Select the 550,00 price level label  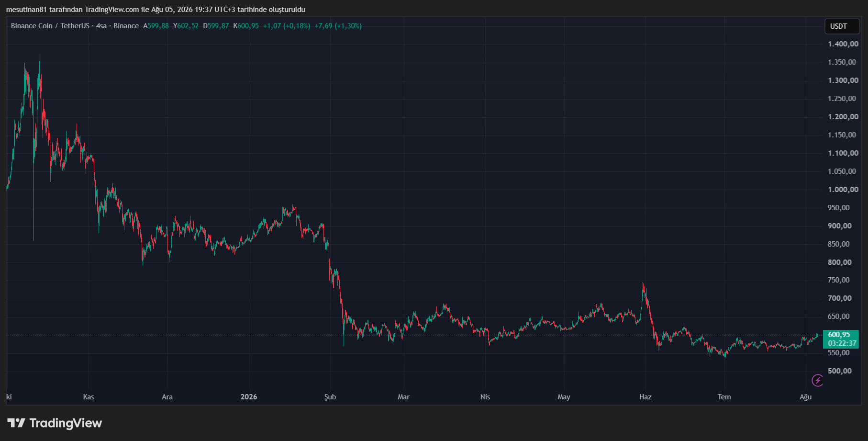(x=839, y=353)
